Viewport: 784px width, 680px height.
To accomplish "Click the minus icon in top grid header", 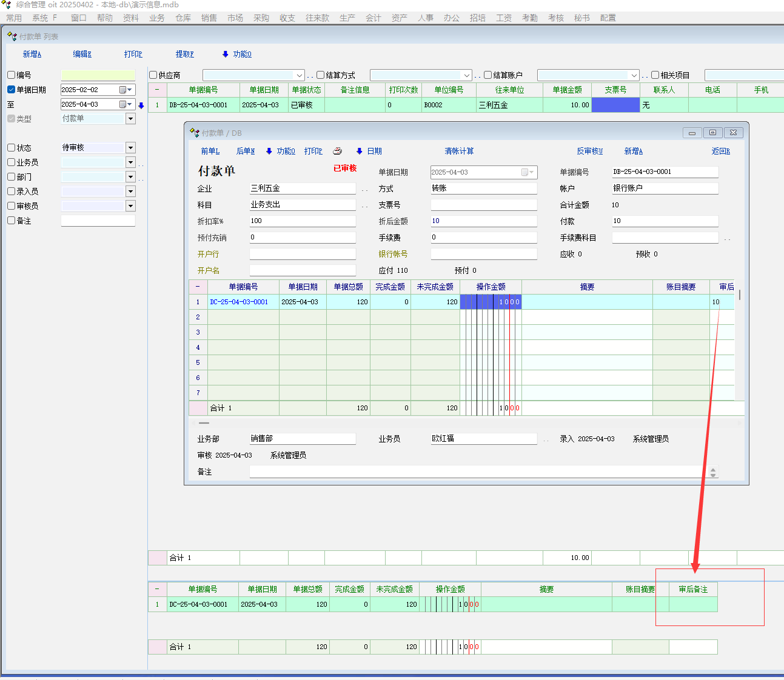I will point(157,90).
